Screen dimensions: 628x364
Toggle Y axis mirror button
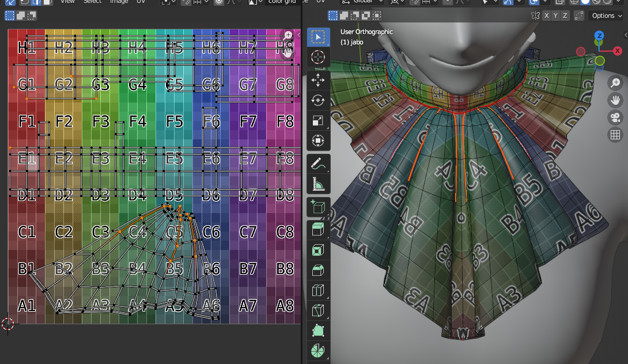coord(555,16)
